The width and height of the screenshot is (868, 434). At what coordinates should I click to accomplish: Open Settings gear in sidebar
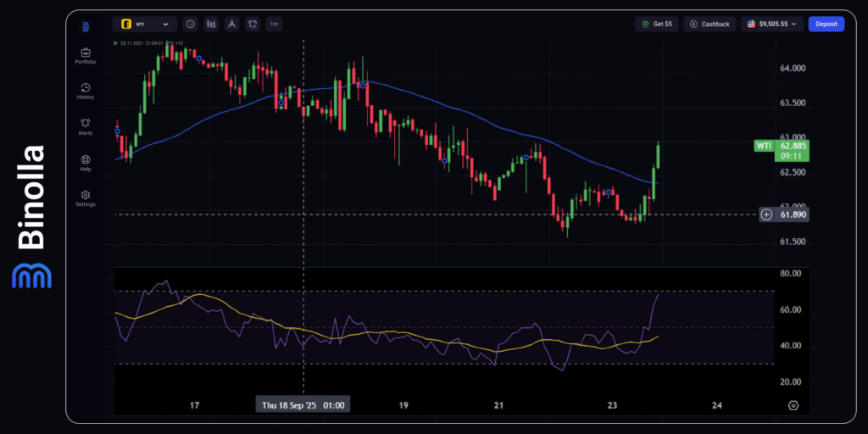pyautogui.click(x=85, y=196)
